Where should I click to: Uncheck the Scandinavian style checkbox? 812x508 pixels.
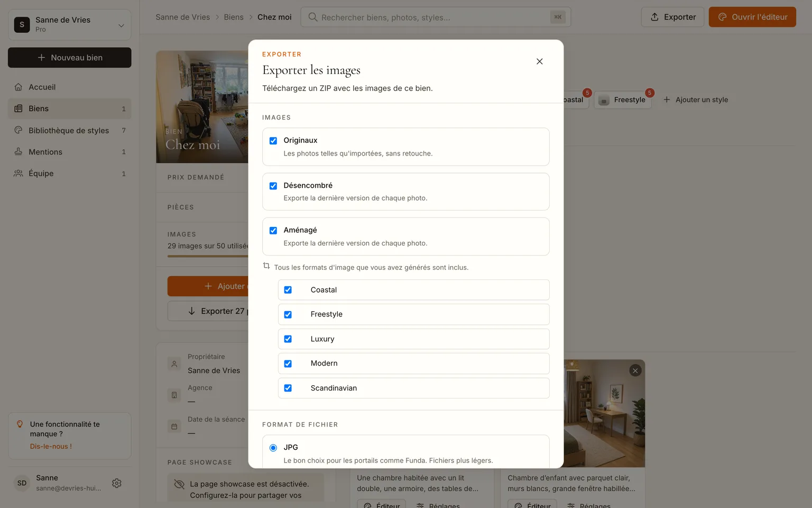pos(288,388)
